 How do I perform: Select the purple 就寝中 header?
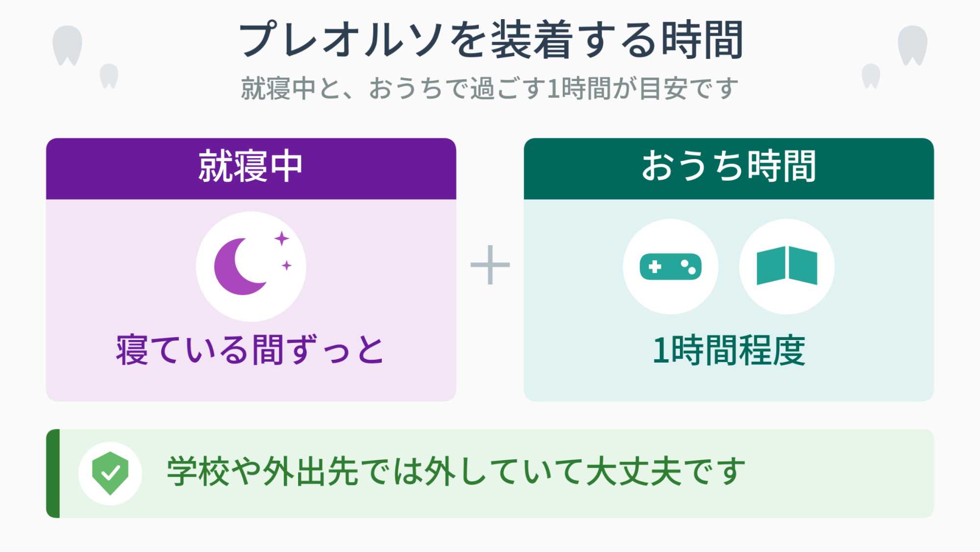[251, 168]
